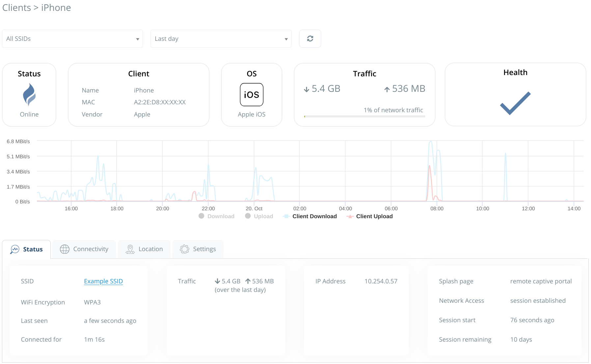Expand the Last day time range dropdown
Viewport: 591px width, 364px height.
[x=221, y=39]
